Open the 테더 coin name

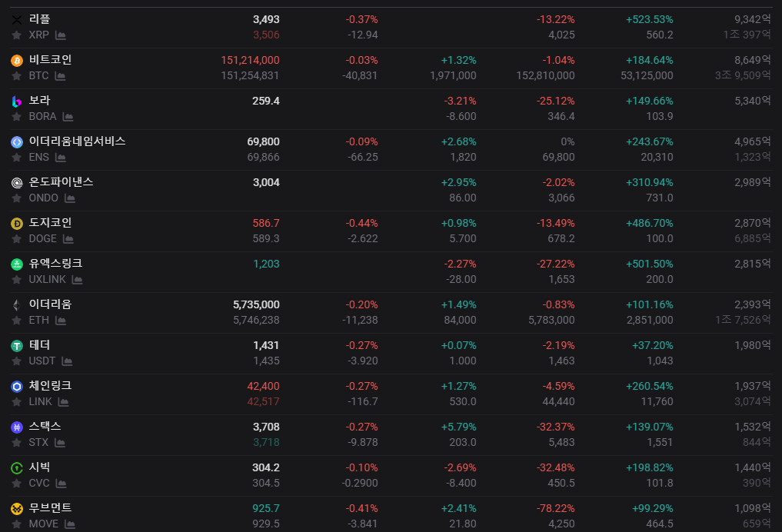(39, 345)
